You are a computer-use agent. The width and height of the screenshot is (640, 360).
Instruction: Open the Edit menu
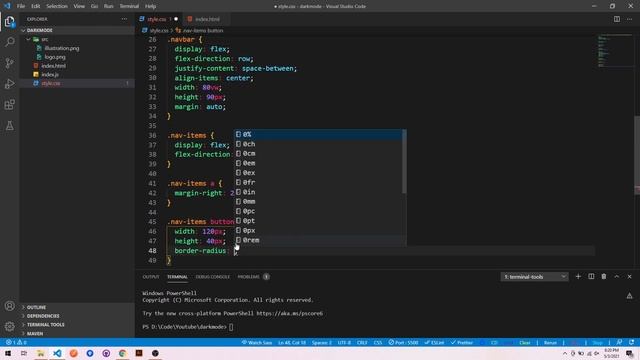pyautogui.click(x=36, y=6)
